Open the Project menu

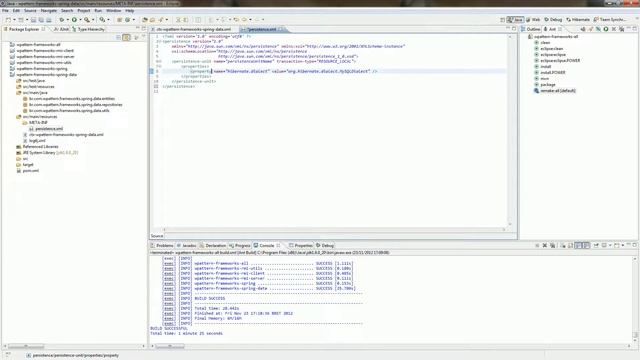point(84,11)
